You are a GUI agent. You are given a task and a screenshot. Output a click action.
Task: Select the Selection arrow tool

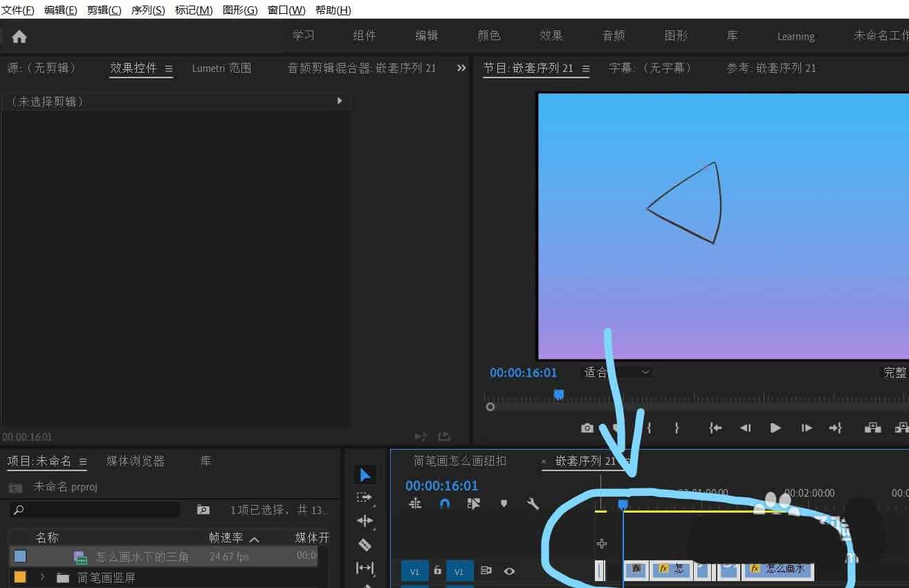pyautogui.click(x=365, y=475)
